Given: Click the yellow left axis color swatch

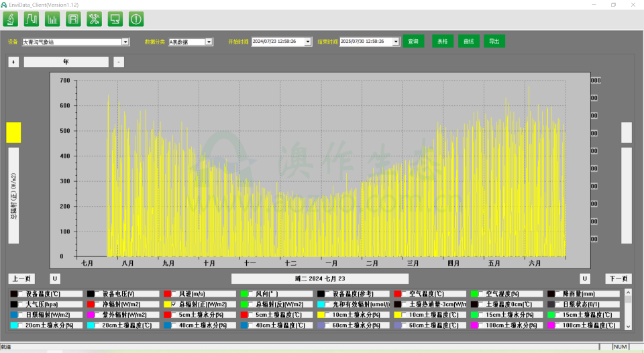Looking at the screenshot, I should pos(13,132).
